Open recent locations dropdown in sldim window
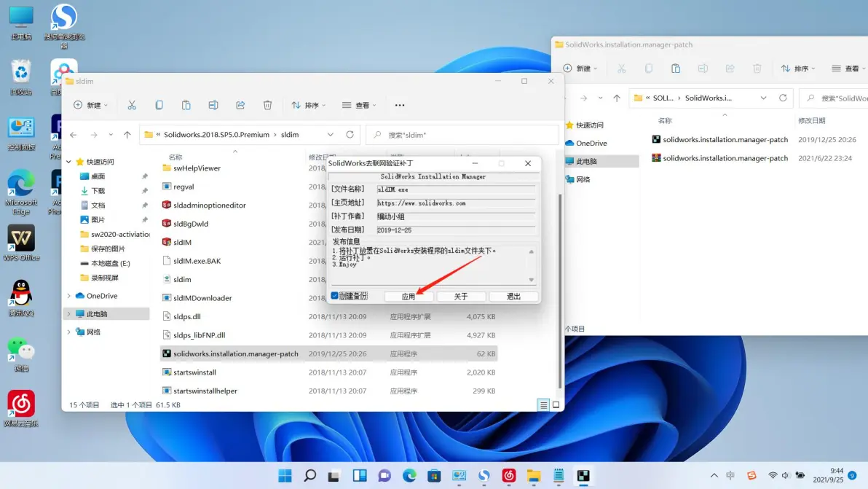This screenshot has width=868, height=489. pyautogui.click(x=111, y=135)
